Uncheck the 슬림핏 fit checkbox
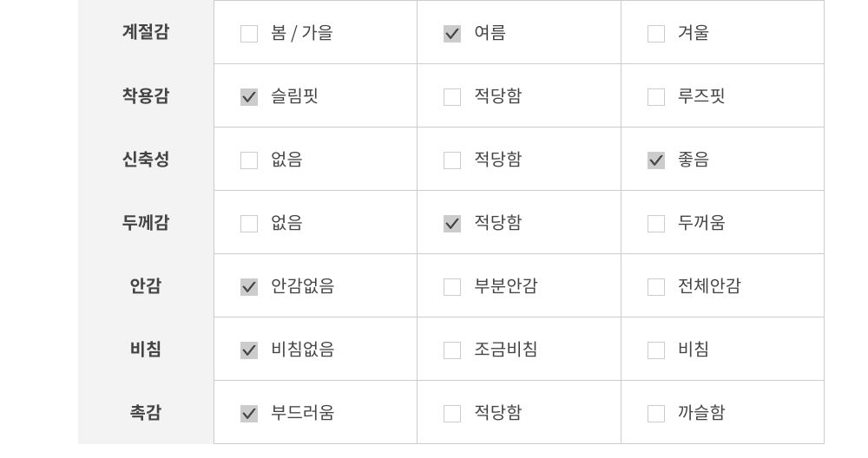Viewport: 868px width, 458px height. click(249, 97)
